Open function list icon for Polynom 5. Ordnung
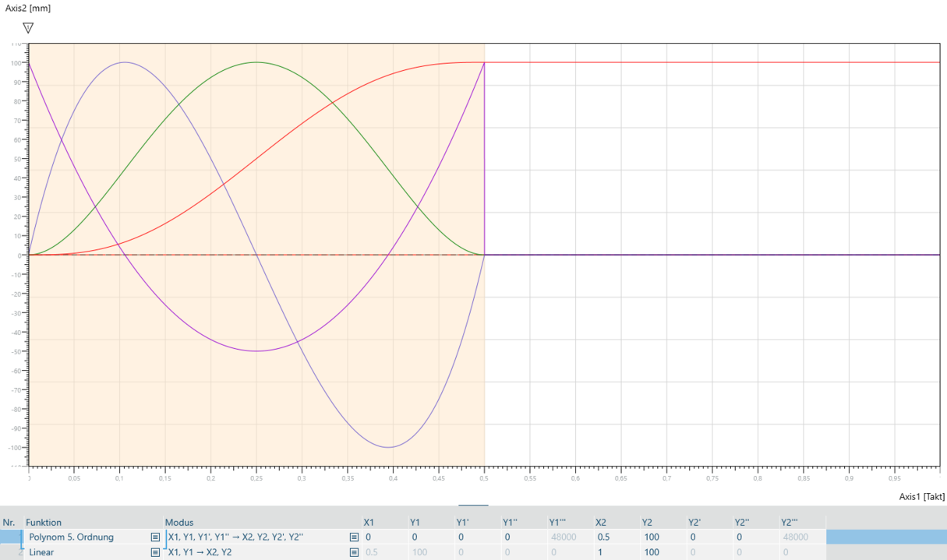Screen dimensions: 947x560 pyautogui.click(x=155, y=537)
